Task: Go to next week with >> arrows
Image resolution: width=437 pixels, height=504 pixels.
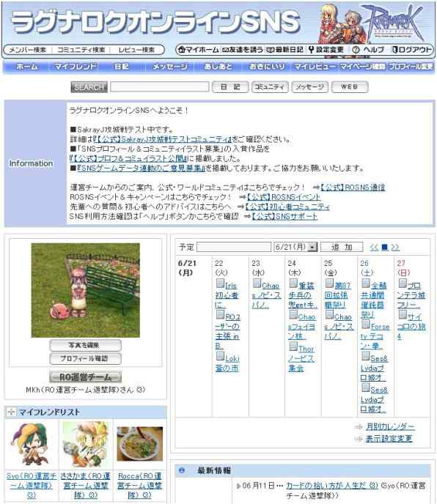Action: [395, 247]
